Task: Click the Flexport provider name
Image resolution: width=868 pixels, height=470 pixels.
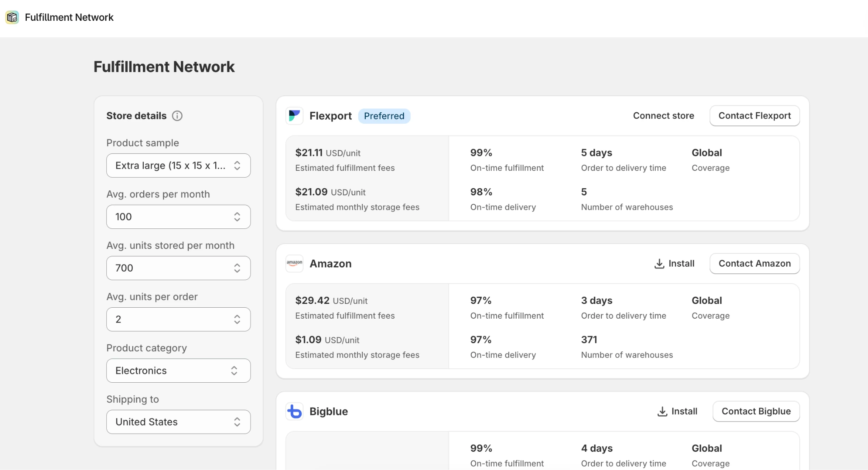Action: coord(331,116)
